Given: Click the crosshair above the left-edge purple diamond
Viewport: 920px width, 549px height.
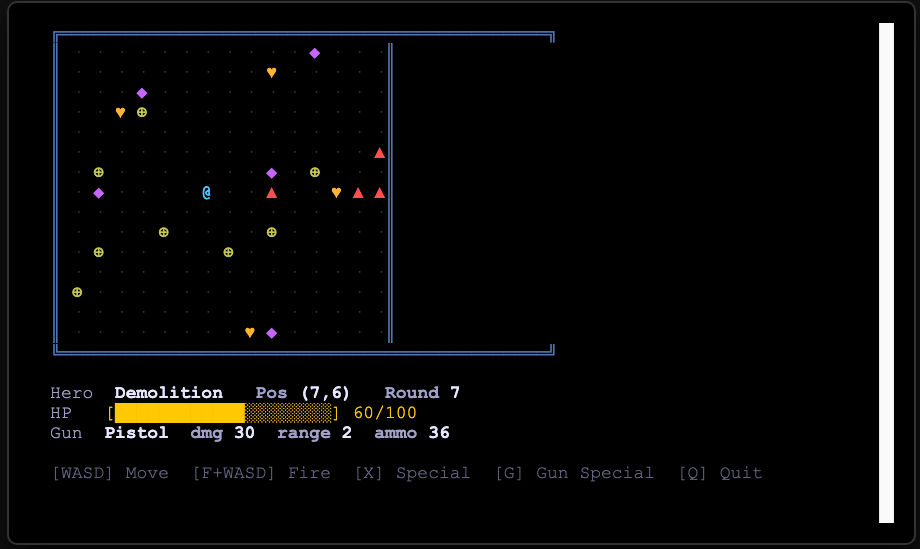Looking at the screenshot, I should click(99, 172).
